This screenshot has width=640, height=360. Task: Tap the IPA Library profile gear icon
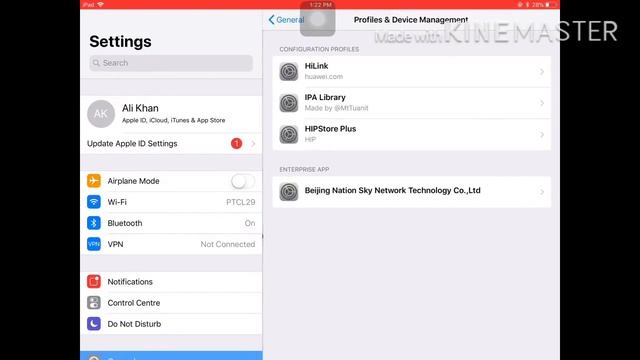click(x=289, y=103)
